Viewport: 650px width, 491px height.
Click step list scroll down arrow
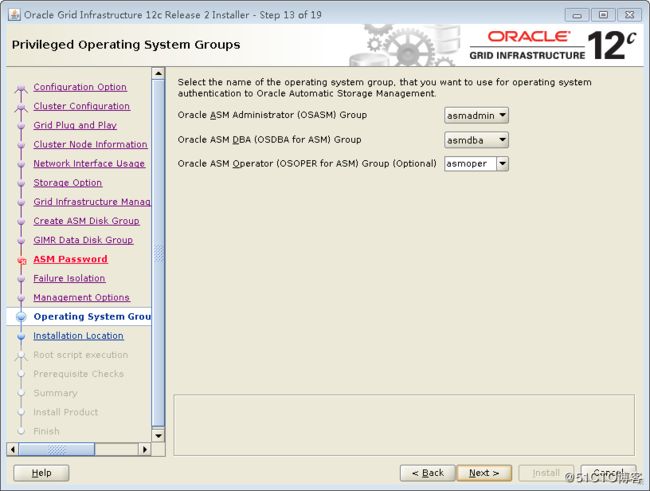[x=158, y=435]
